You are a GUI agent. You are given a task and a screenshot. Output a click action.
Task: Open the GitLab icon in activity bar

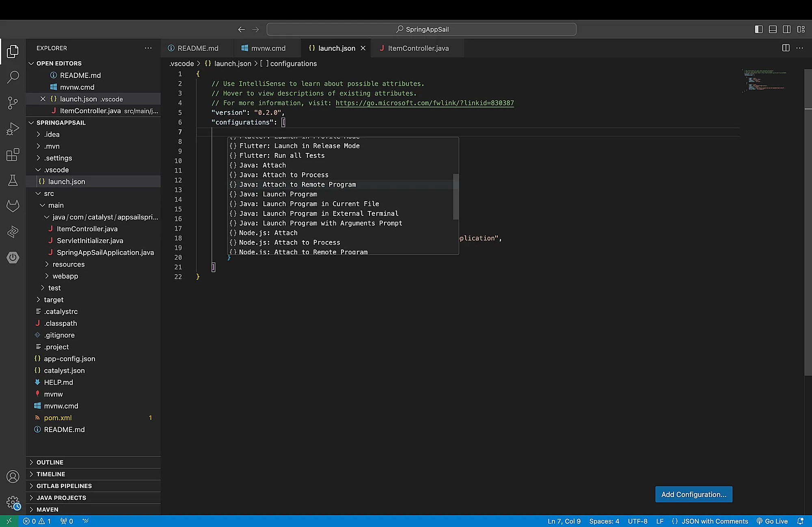[13, 206]
